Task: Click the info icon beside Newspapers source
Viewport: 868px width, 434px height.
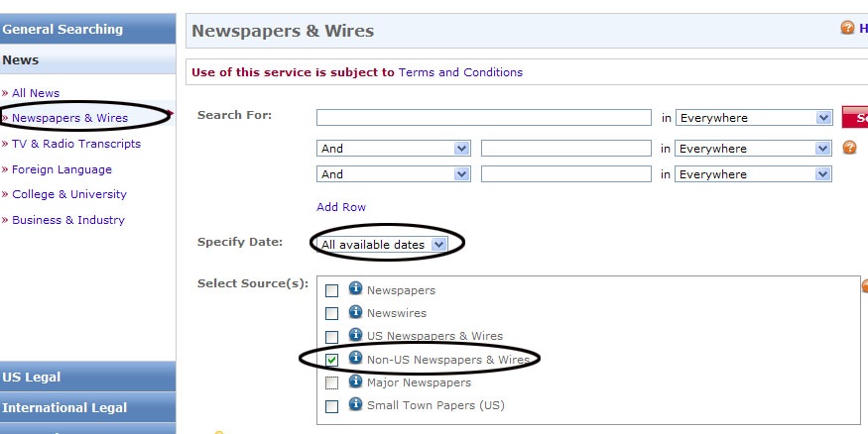Action: pos(355,288)
